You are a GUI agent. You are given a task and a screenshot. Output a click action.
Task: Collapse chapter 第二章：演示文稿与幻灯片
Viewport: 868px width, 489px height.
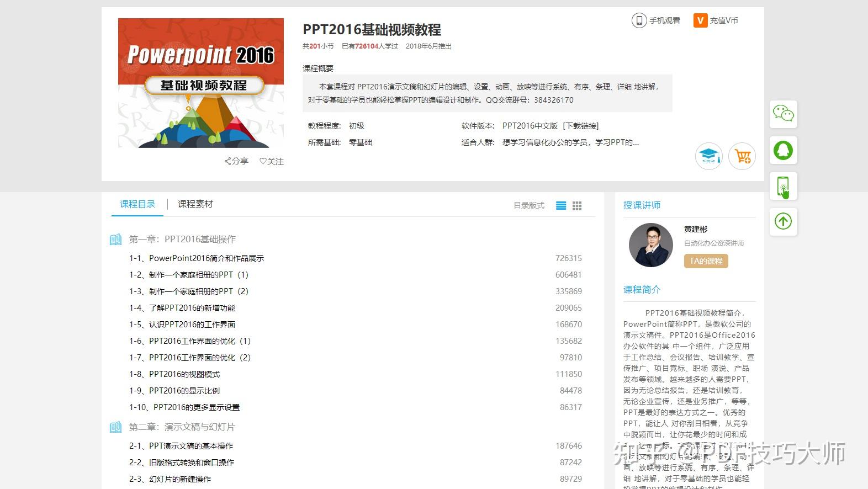coord(182,427)
